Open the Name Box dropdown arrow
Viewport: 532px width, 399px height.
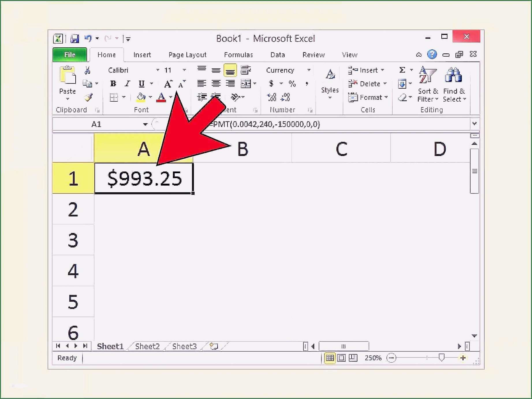145,124
